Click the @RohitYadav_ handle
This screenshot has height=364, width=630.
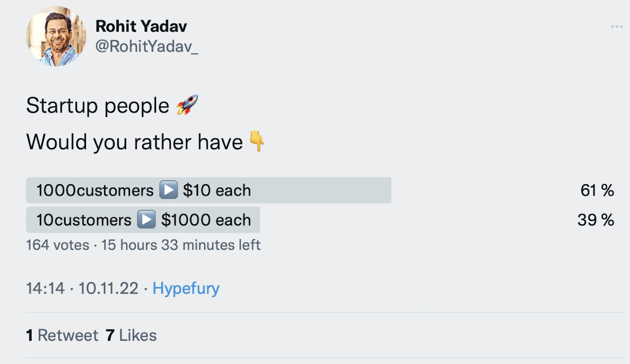(x=147, y=47)
